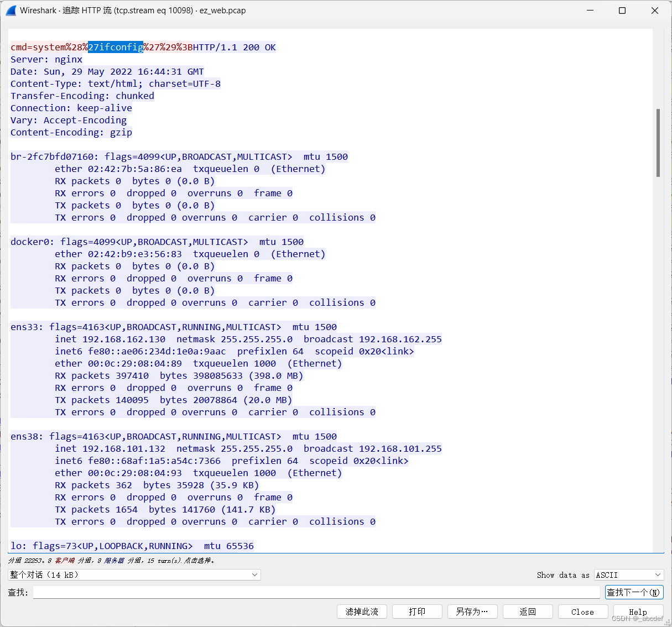This screenshot has width=672, height=627.
Task: Click the packet count status hint text
Action: click(111, 561)
